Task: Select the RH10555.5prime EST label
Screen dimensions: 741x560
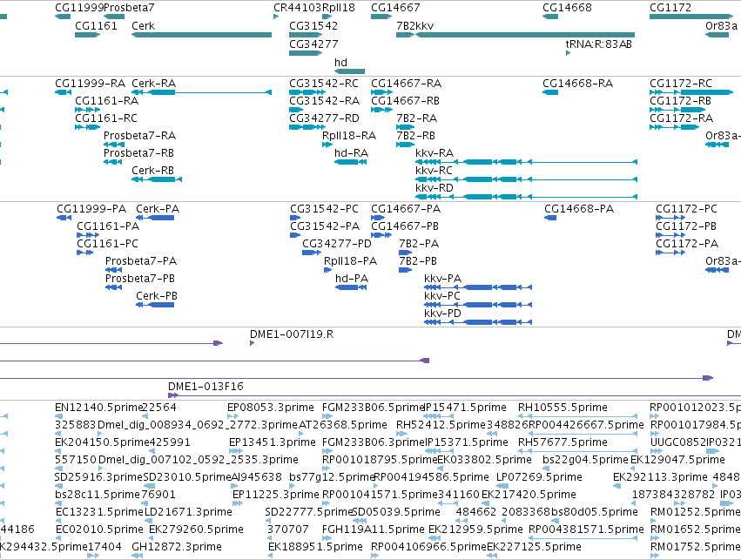Action: coord(562,408)
